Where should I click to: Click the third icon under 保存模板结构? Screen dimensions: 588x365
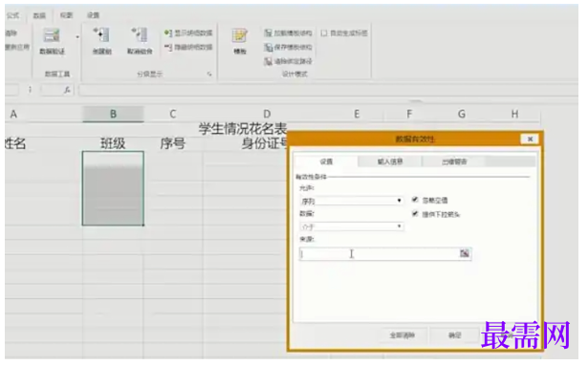(268, 61)
